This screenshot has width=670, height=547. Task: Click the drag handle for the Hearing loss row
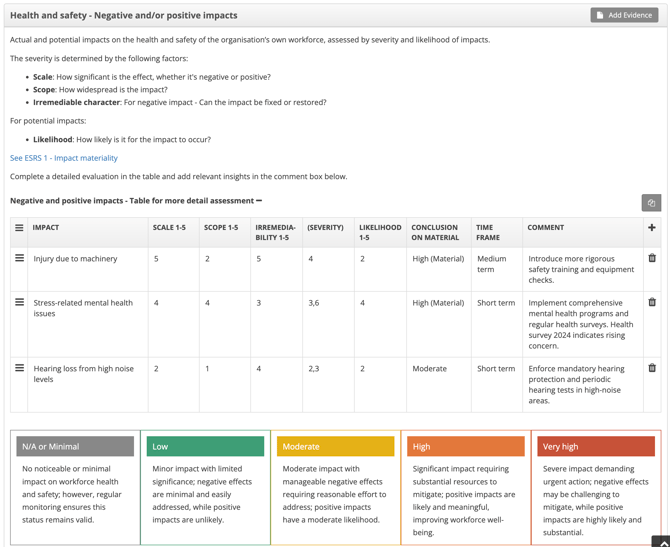(x=19, y=368)
